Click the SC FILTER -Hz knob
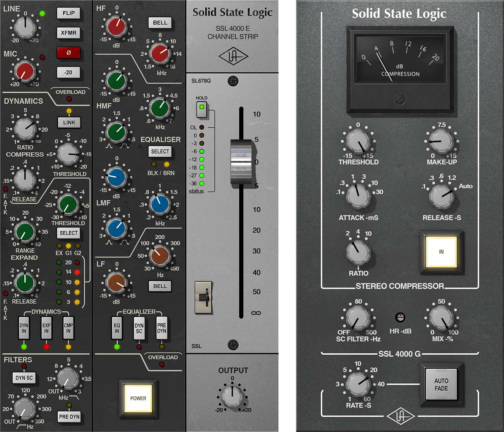 tap(358, 317)
